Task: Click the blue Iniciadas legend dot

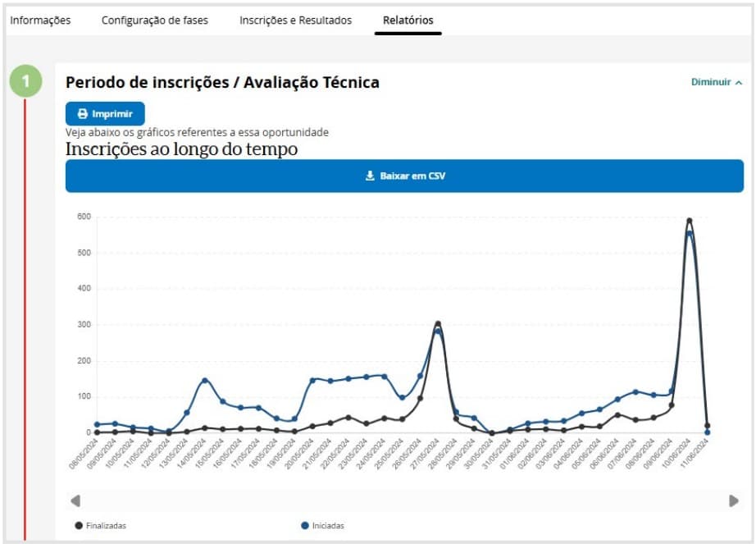Action: (x=305, y=525)
